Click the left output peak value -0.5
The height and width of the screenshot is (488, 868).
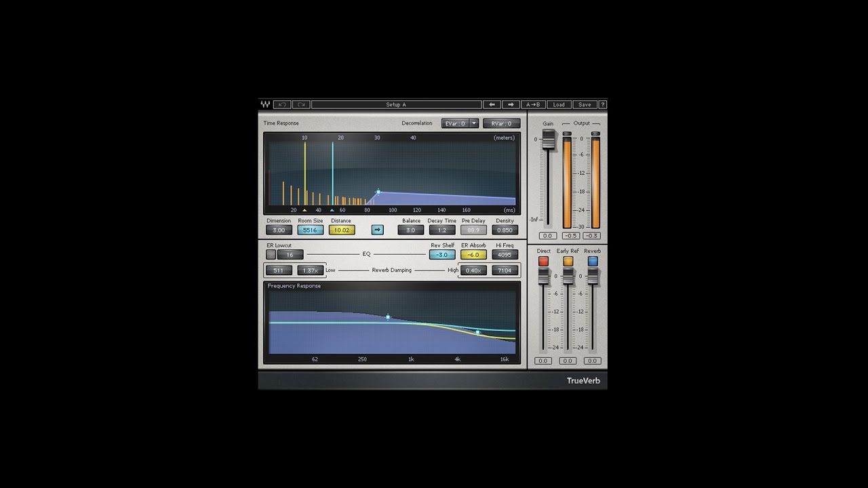572,236
